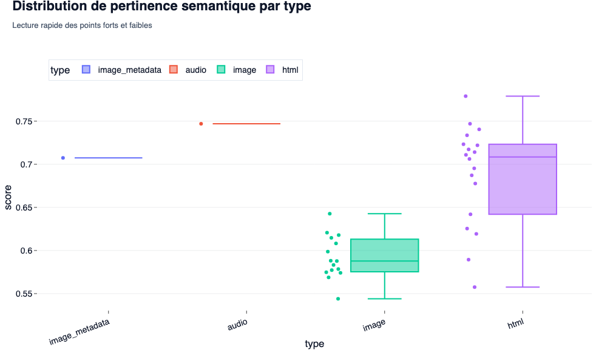Select the single blue image_metadata data point
The height and width of the screenshot is (364, 613).
pos(63,158)
